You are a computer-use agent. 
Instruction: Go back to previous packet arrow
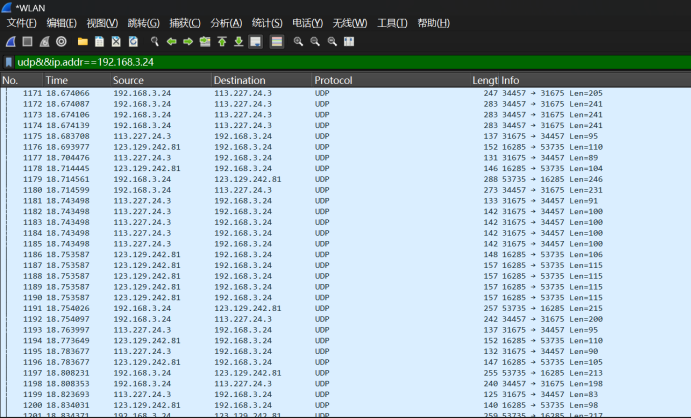click(x=171, y=41)
